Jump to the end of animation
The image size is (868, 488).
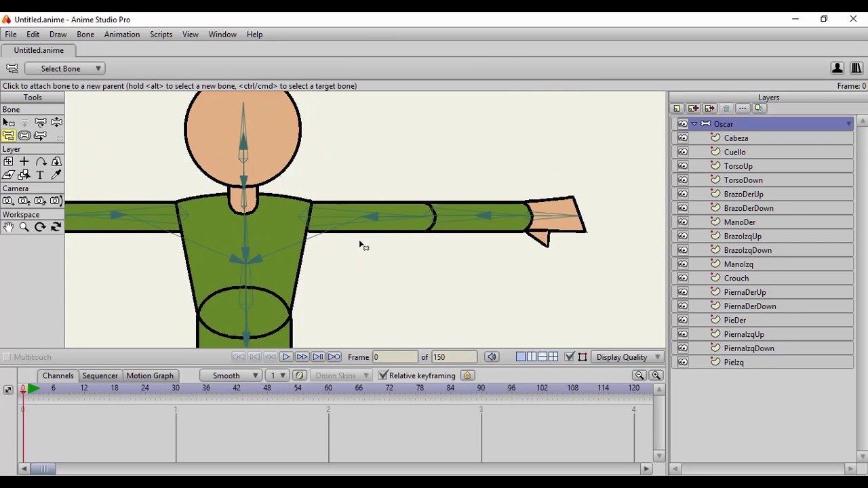pos(334,357)
